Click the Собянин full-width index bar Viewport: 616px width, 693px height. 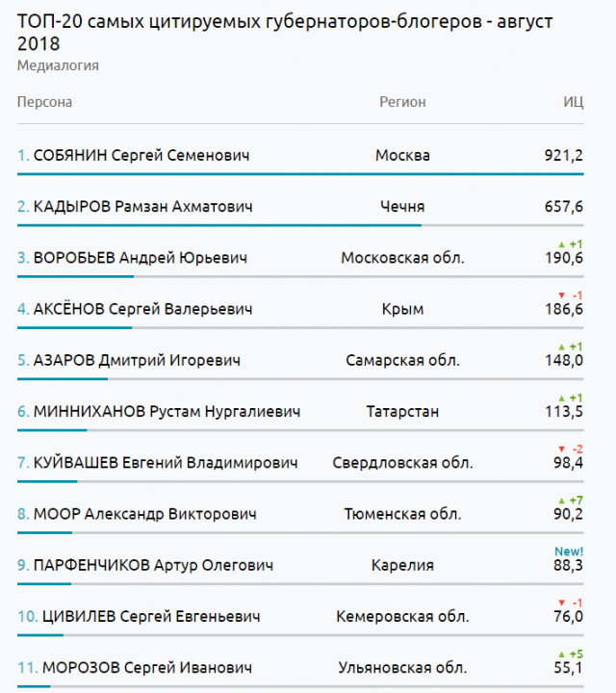coord(300,174)
